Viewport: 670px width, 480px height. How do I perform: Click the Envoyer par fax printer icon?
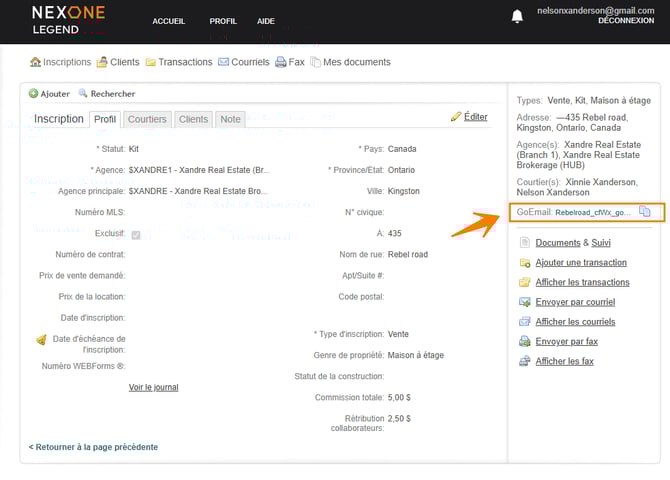[525, 341]
